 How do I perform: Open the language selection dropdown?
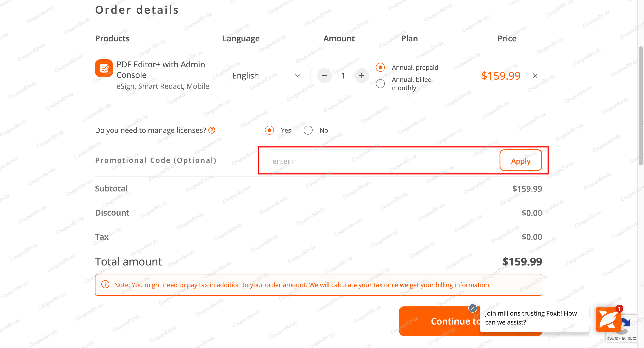pyautogui.click(x=267, y=76)
